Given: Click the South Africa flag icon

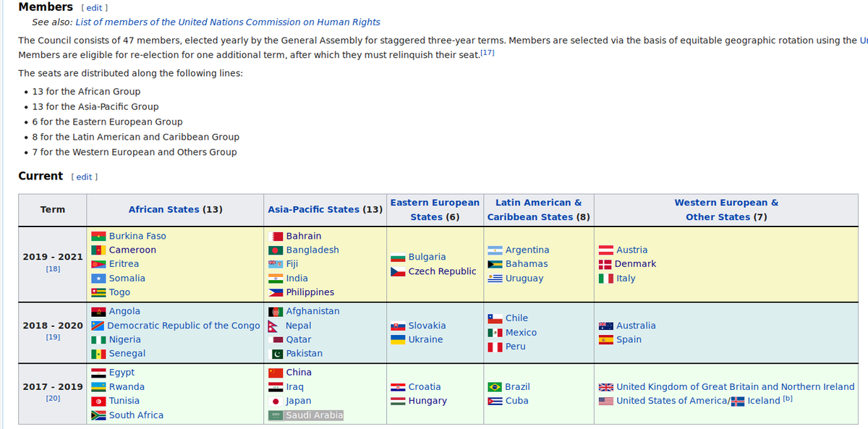Looking at the screenshot, I should click(x=99, y=415).
